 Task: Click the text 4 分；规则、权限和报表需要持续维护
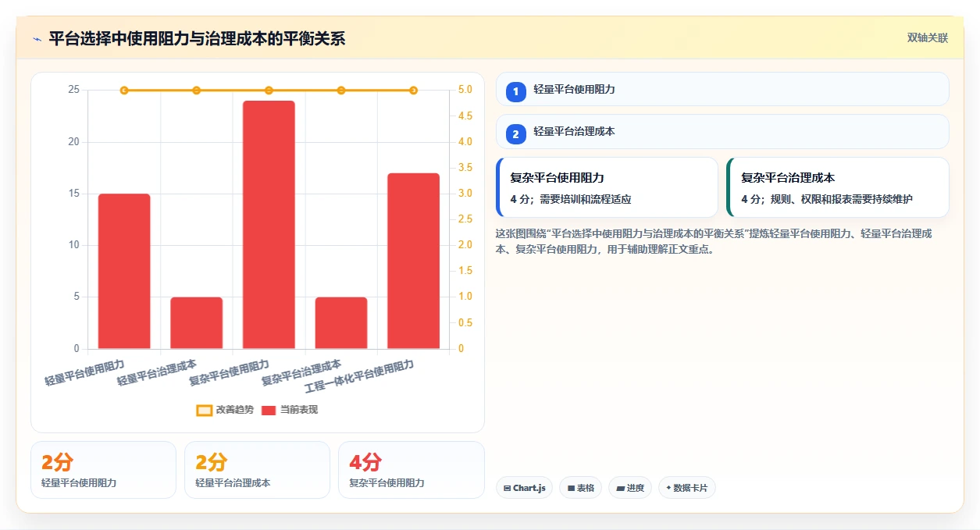827,199
